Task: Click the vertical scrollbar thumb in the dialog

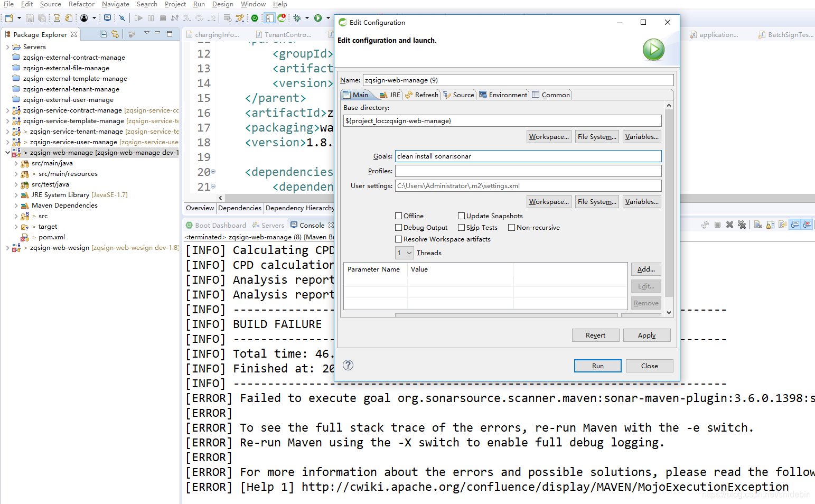Action: (x=669, y=203)
